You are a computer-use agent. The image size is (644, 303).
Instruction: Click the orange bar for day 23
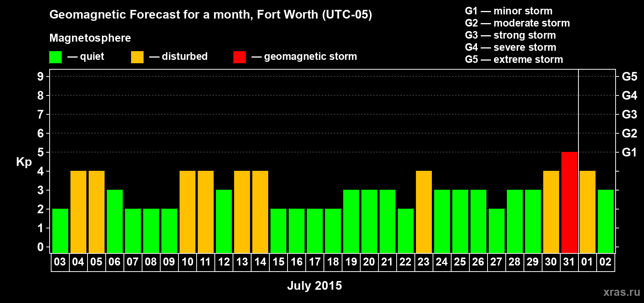tap(424, 212)
